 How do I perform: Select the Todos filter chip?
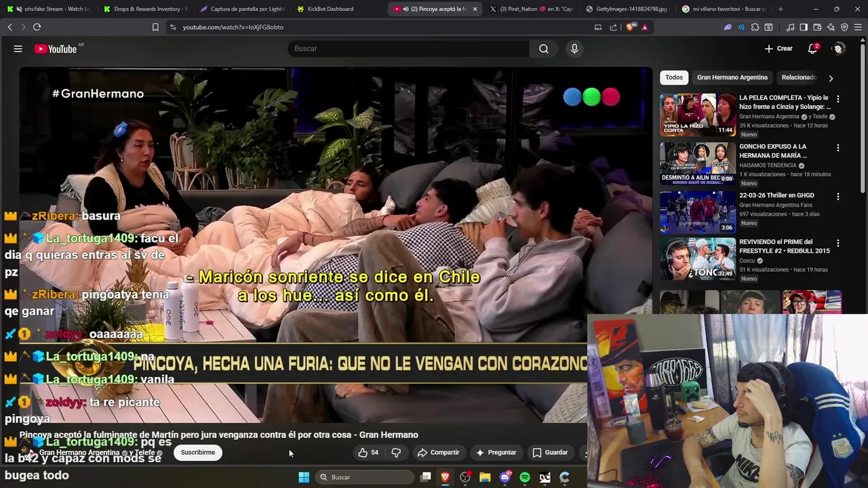(674, 77)
